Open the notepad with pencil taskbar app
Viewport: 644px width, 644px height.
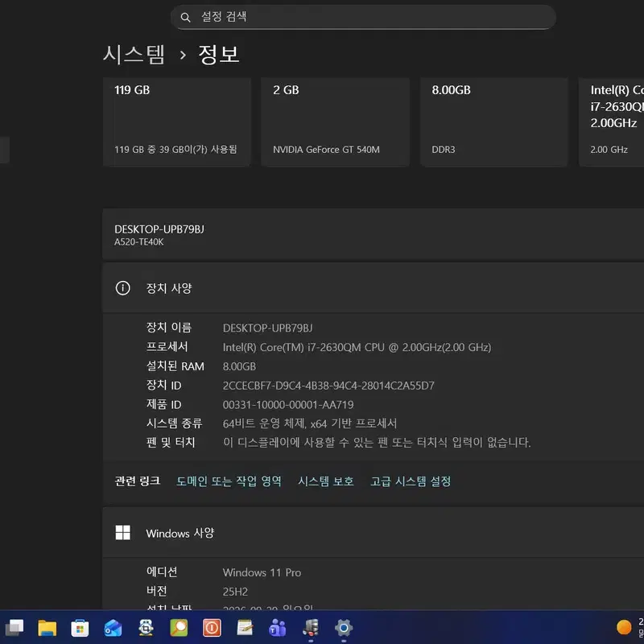coord(245,628)
